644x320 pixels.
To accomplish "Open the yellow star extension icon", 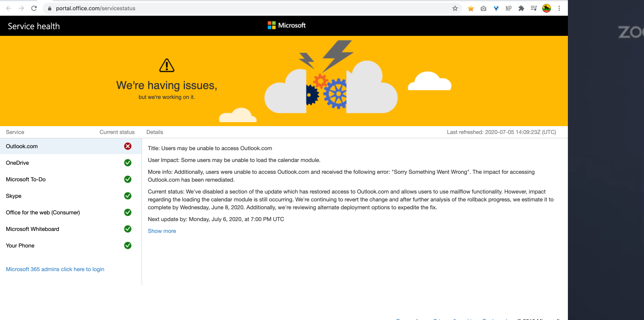I will pos(471,8).
